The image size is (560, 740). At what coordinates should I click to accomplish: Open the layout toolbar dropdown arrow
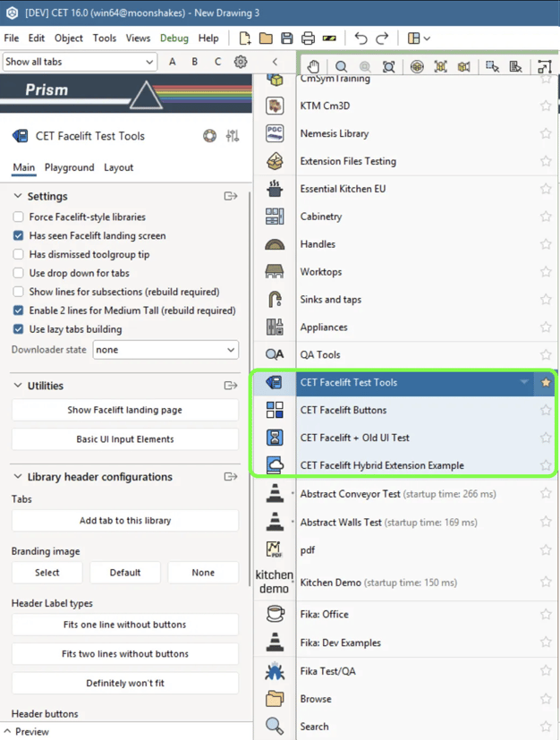[x=427, y=38]
